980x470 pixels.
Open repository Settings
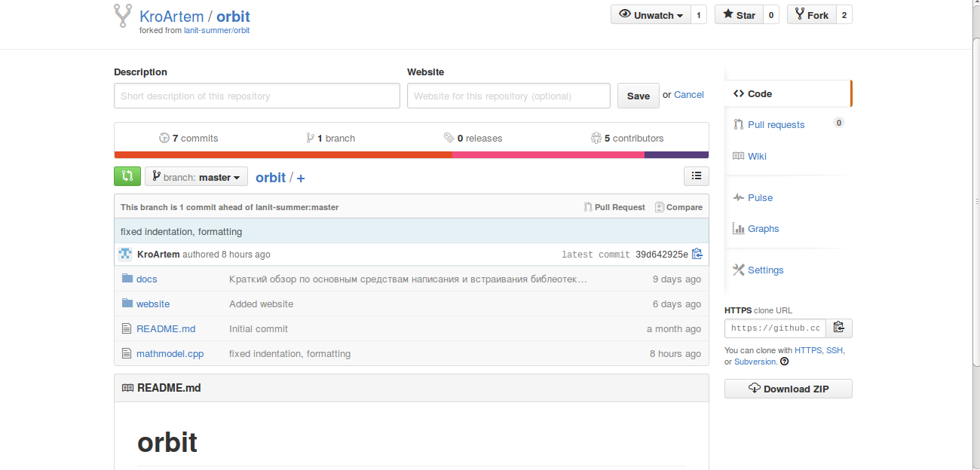[765, 270]
